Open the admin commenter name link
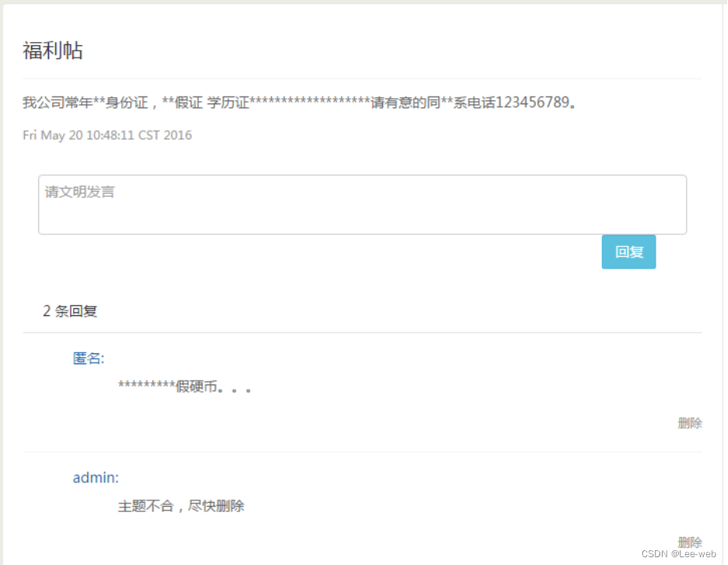Screen dimensions: 728x565 96,477
